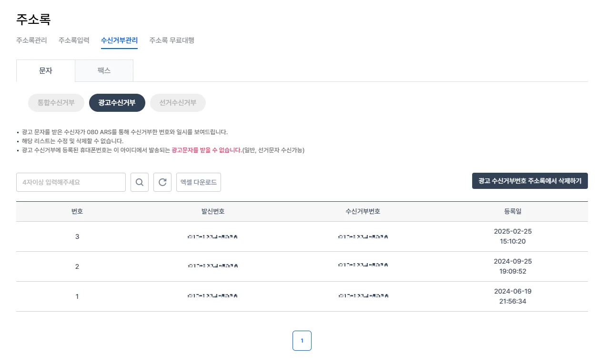
Task: Select the 수신거부관리 tab
Action: click(x=119, y=40)
